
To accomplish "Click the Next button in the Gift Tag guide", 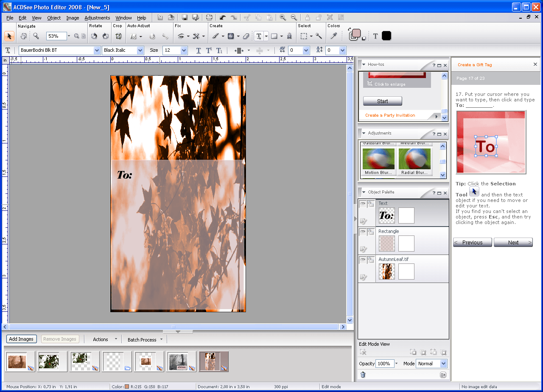I will coord(513,242).
